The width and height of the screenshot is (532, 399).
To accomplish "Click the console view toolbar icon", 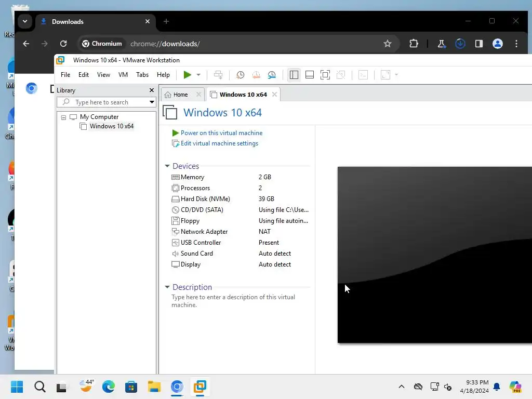I will pyautogui.click(x=363, y=75).
